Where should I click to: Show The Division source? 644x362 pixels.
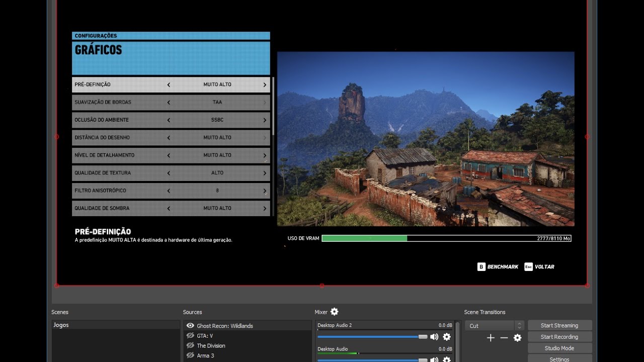tap(190, 345)
